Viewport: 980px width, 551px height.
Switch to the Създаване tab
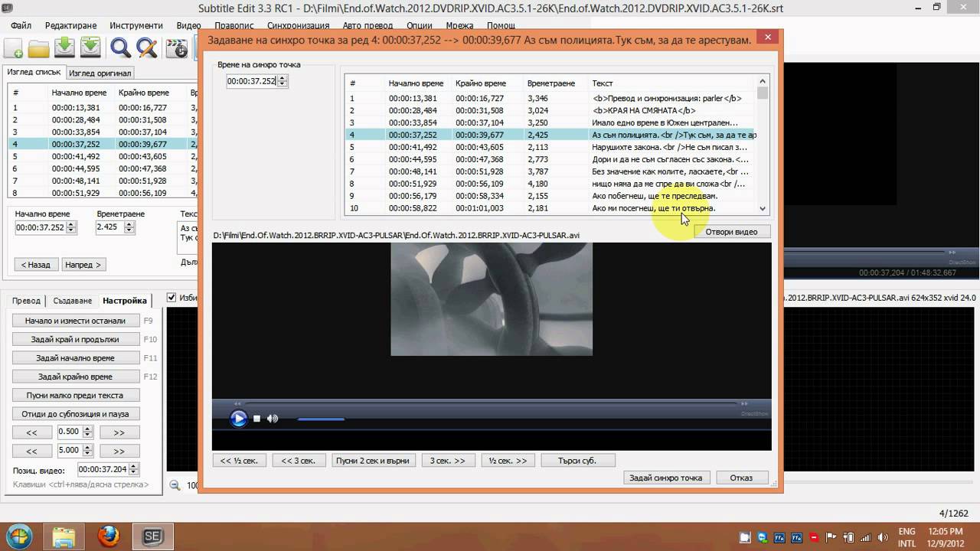tap(73, 301)
